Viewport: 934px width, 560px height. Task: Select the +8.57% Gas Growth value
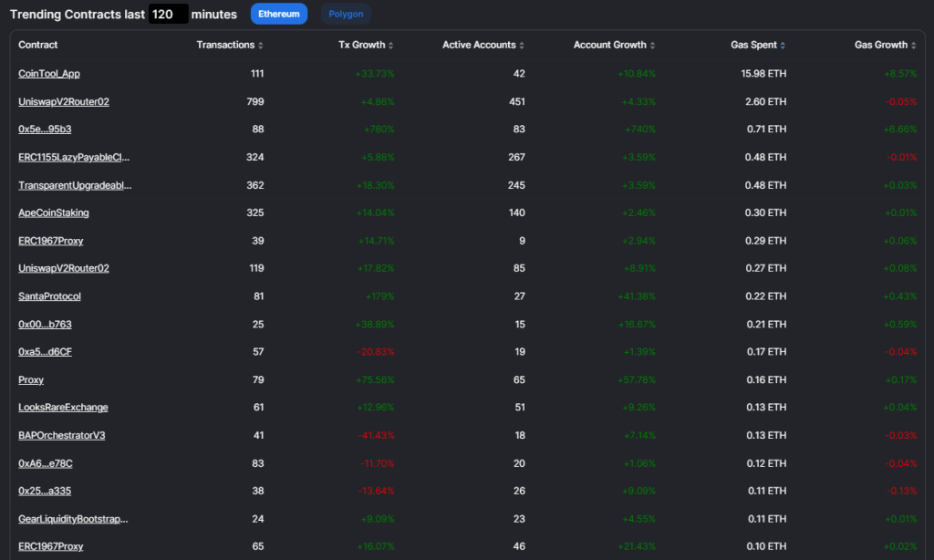900,74
